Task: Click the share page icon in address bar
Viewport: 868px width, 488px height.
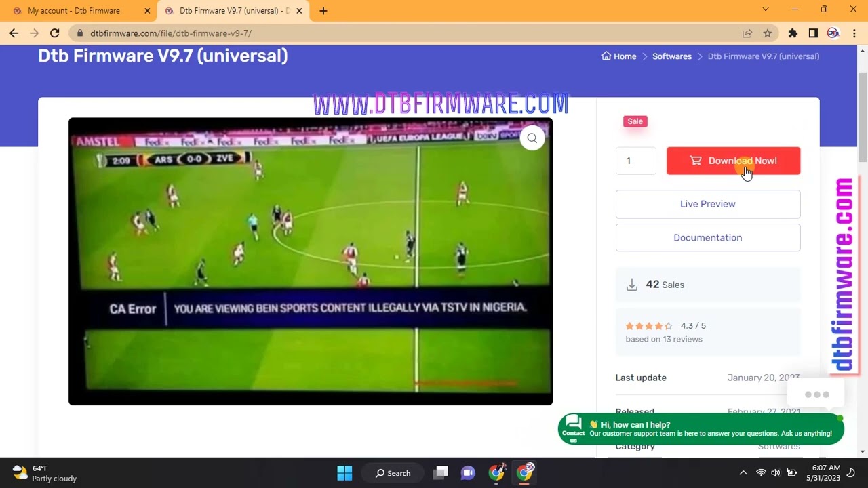Action: point(747,33)
